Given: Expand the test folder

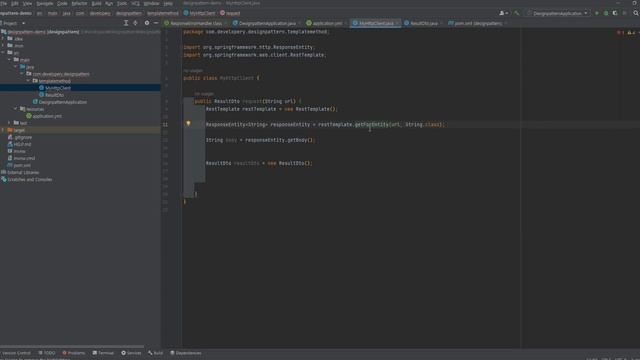Looking at the screenshot, I should click(x=9, y=123).
